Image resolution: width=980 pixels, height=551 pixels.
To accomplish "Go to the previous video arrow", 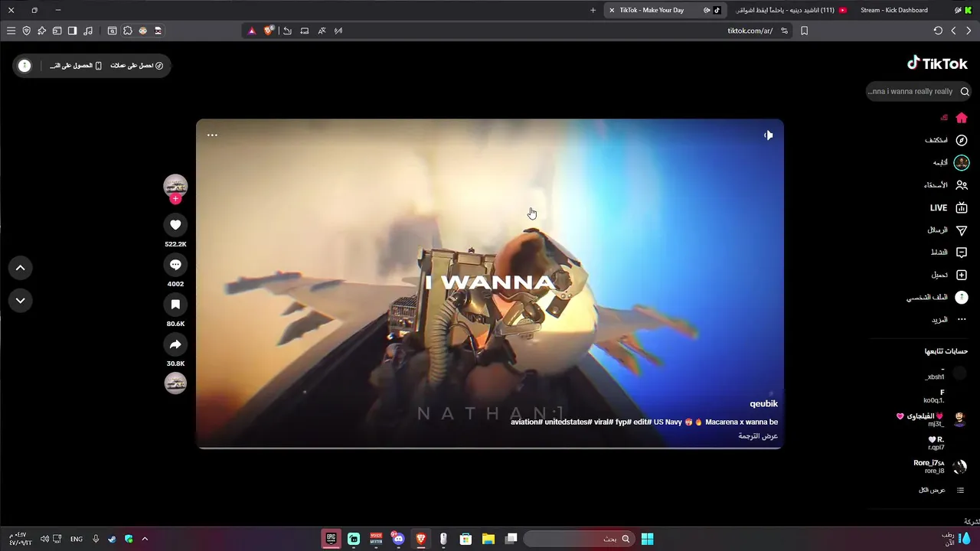I will [21, 268].
